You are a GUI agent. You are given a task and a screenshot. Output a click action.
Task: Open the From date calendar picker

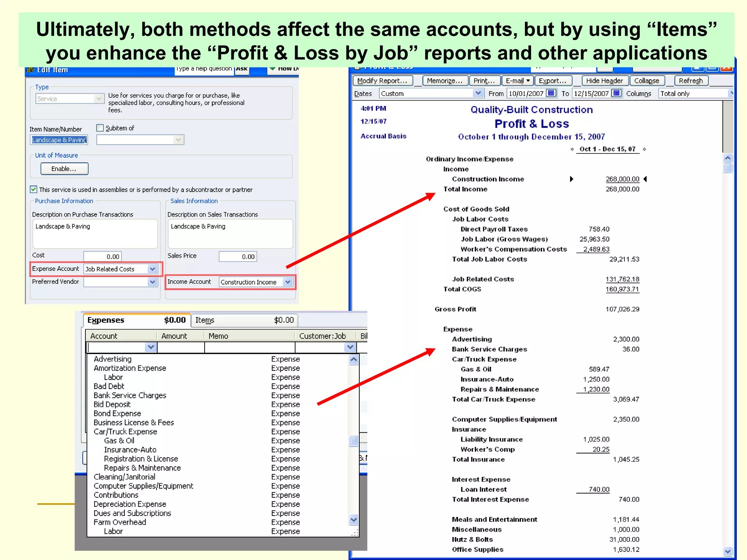coord(551,93)
